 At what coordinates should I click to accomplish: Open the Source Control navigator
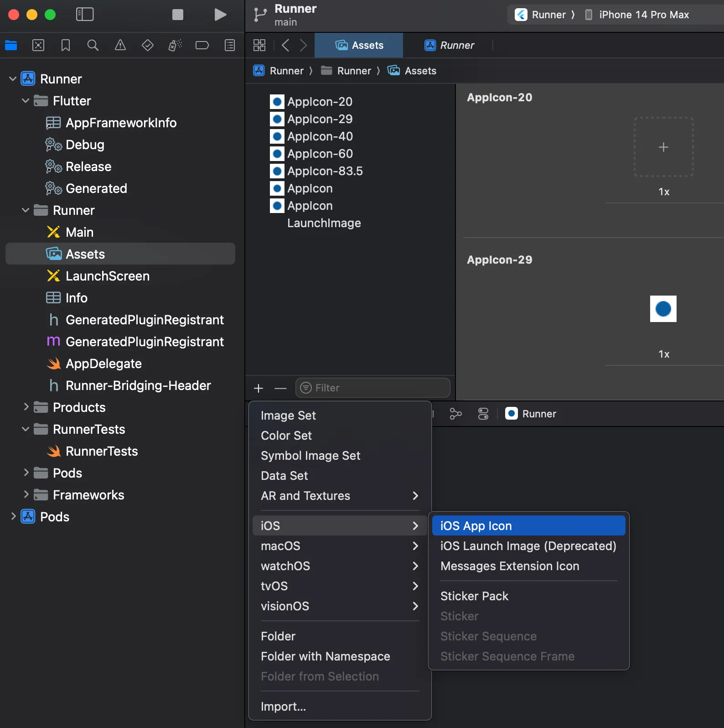point(38,45)
